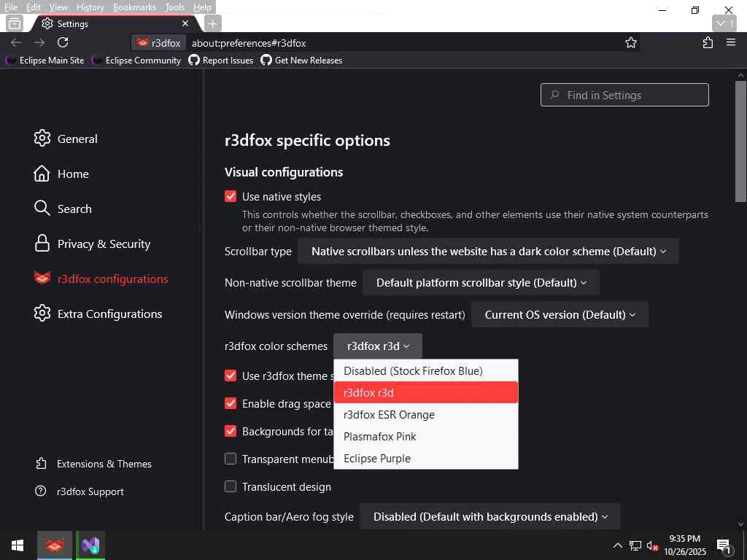Screen dimensions: 747x560
Task: Open Eclipse Community bookmark
Action: click(136, 61)
